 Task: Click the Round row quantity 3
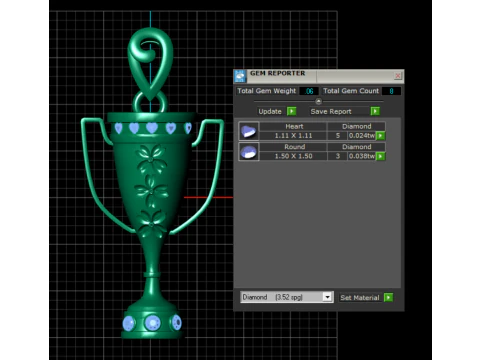338,156
